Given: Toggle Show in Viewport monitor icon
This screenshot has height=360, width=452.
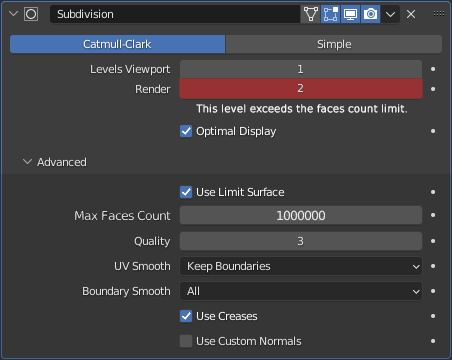Looking at the screenshot, I should [351, 14].
